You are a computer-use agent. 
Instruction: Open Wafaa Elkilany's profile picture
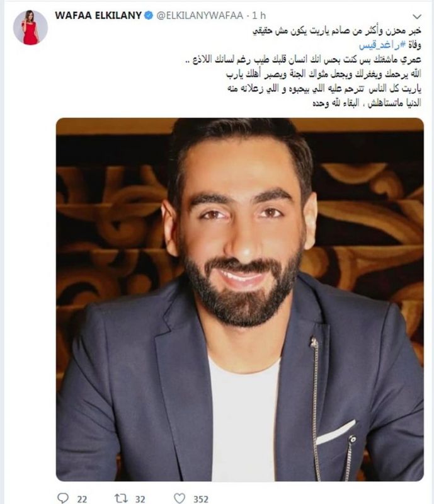pos(30,27)
